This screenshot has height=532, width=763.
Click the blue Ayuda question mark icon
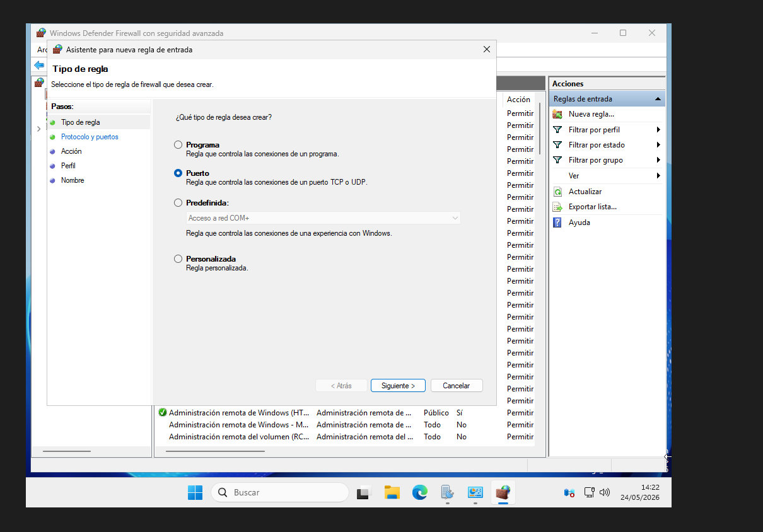(x=557, y=223)
